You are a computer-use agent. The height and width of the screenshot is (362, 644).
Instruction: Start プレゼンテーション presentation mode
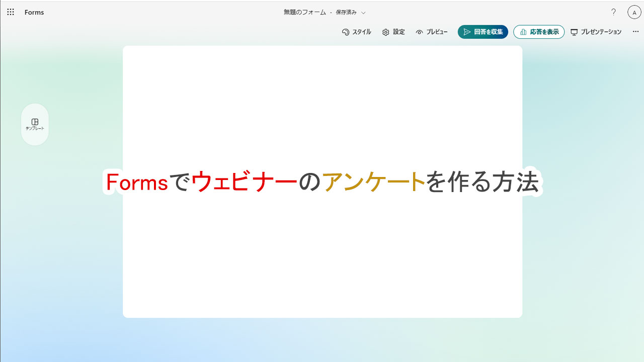[596, 31]
